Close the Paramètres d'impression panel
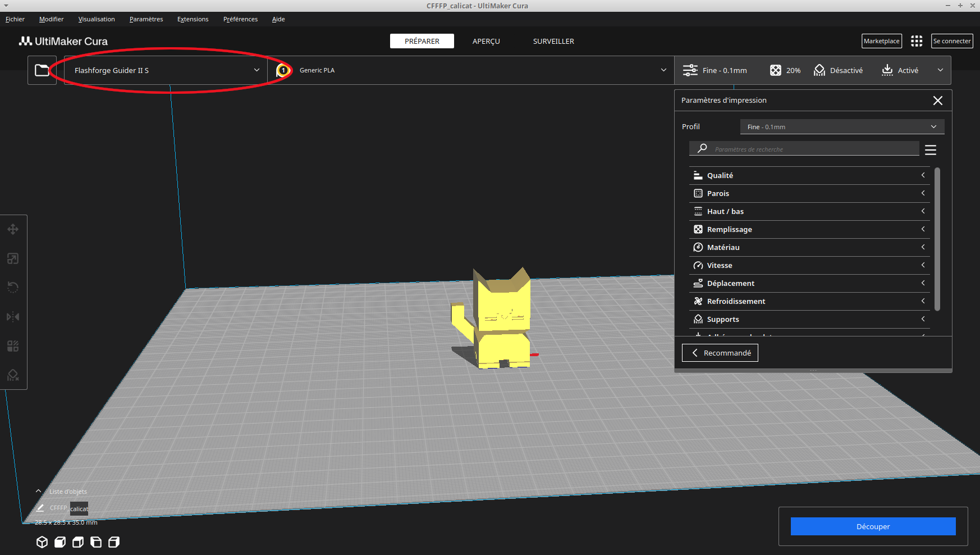Screen dimensions: 980x555 [938, 101]
